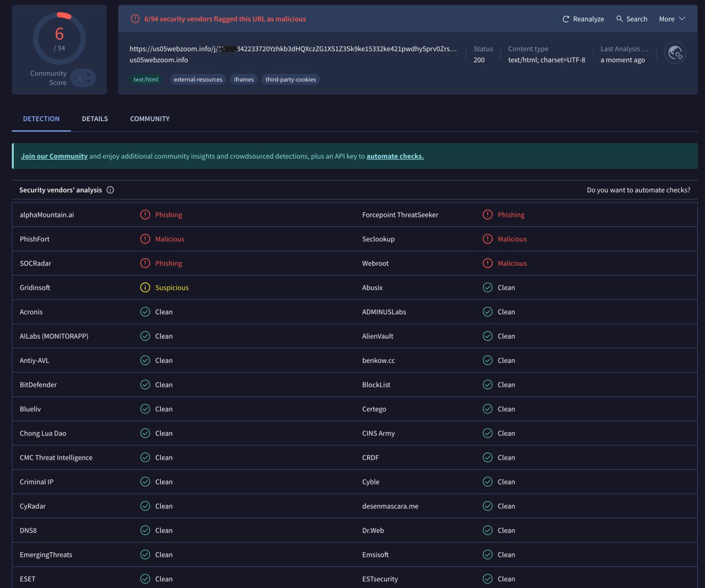
Task: Open the Community tab
Action: pos(150,119)
